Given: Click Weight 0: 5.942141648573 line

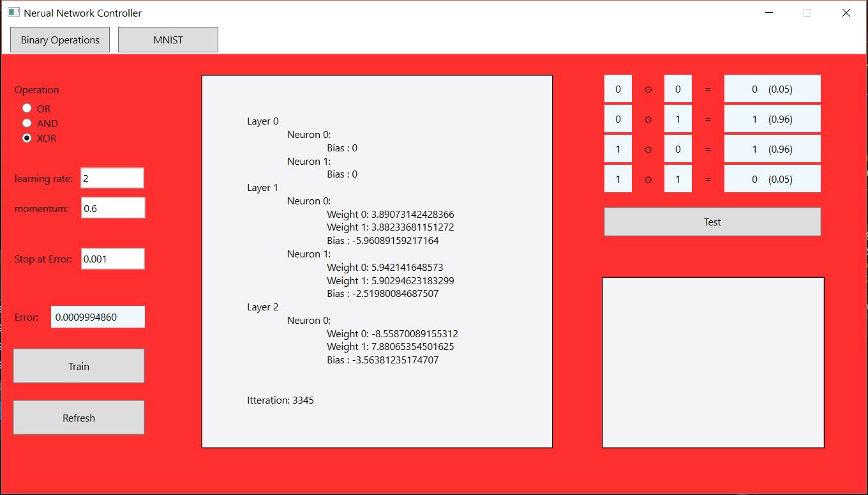Looking at the screenshot, I should point(385,267).
